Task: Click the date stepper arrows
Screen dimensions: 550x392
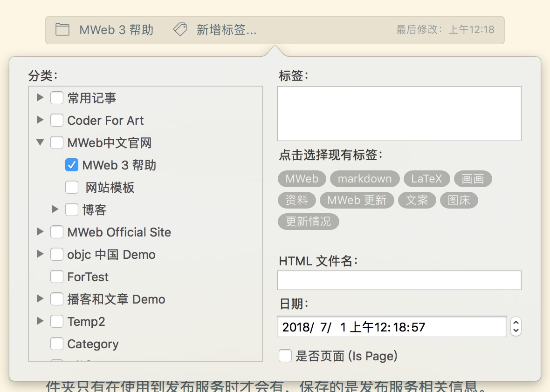Action: coord(516,327)
